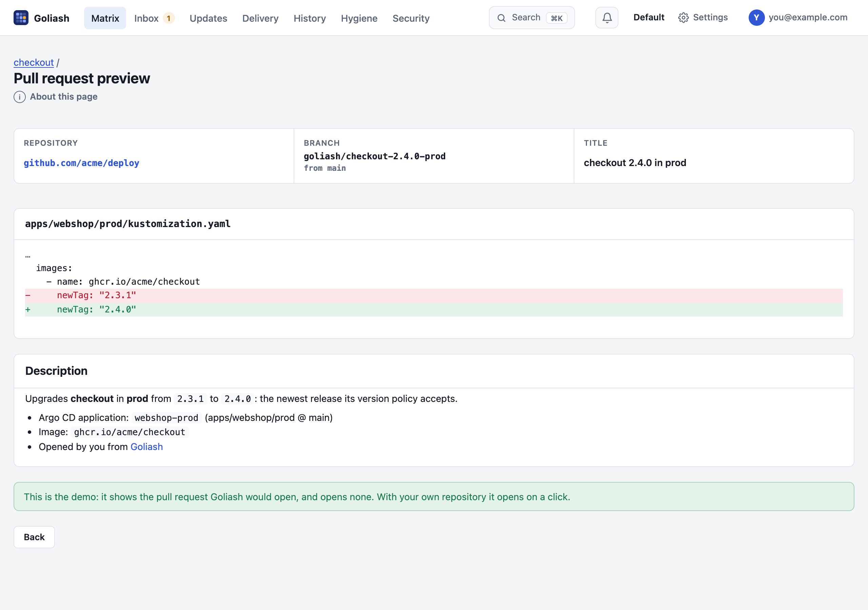Click the info icon beside About this page

(20, 97)
